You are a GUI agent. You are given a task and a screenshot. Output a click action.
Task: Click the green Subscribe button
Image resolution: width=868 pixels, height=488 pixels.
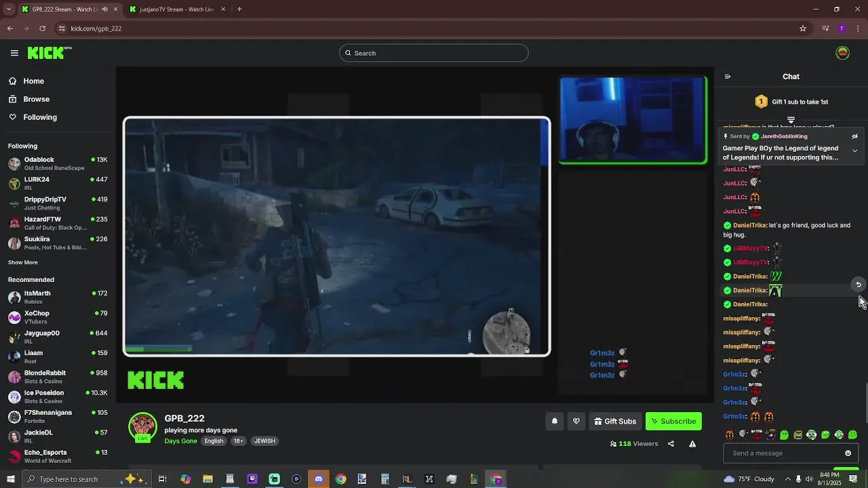pos(673,421)
